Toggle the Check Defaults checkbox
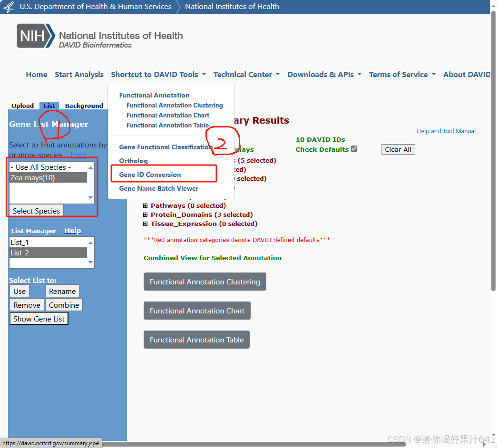Screen dimensions: 497x448 click(354, 149)
